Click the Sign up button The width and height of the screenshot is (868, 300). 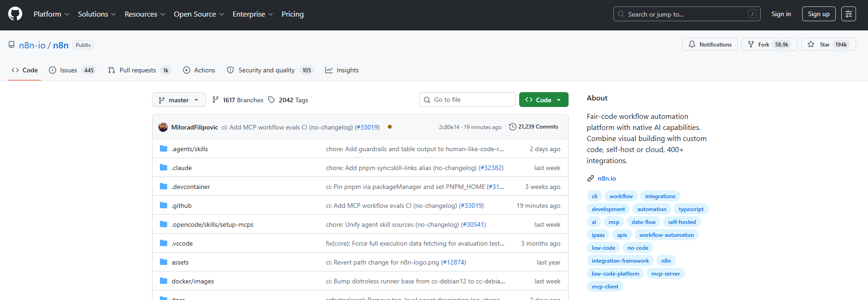click(x=819, y=14)
